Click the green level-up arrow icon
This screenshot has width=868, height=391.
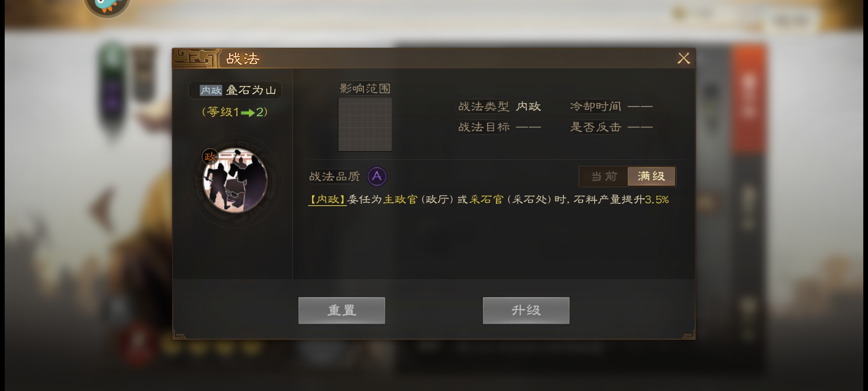[247, 113]
